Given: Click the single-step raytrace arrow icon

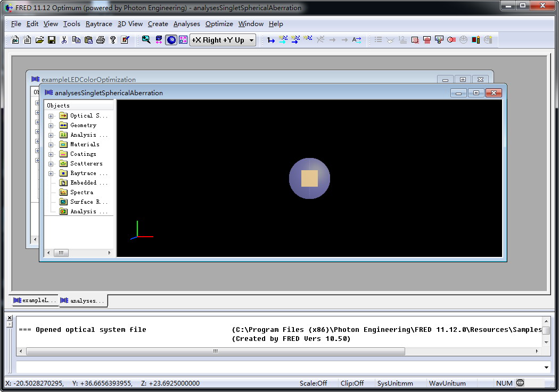Looking at the screenshot, I should click(x=271, y=40).
